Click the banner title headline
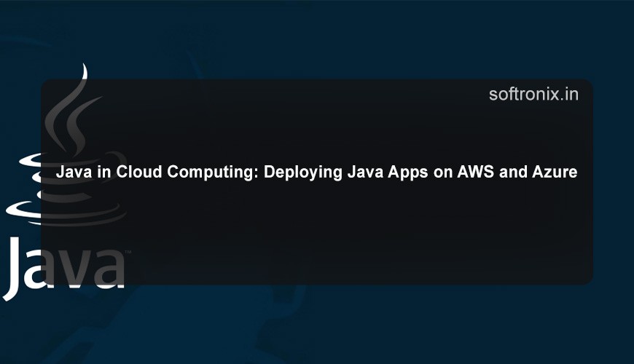634x364 pixels. [317, 173]
